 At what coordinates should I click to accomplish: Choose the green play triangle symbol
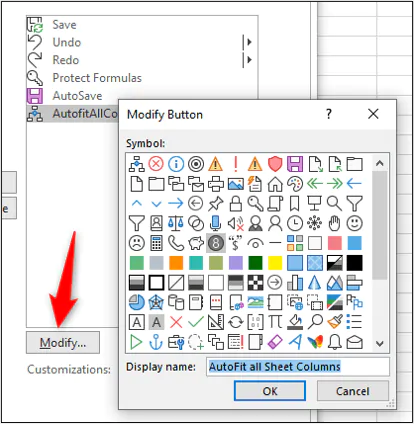click(x=136, y=342)
